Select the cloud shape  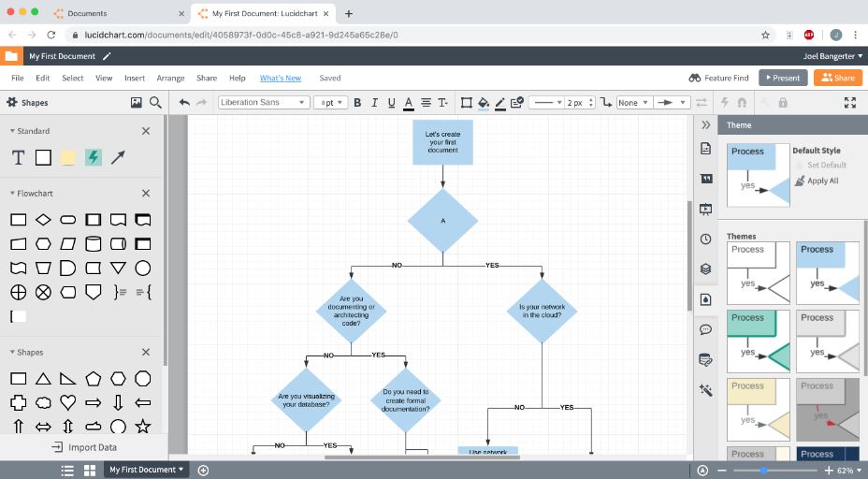[x=43, y=402]
